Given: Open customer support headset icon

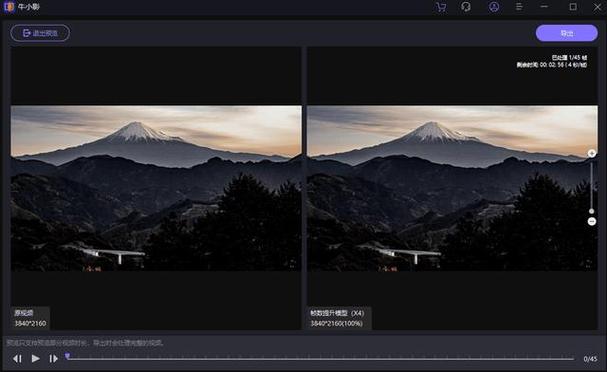Looking at the screenshot, I should (x=466, y=7).
